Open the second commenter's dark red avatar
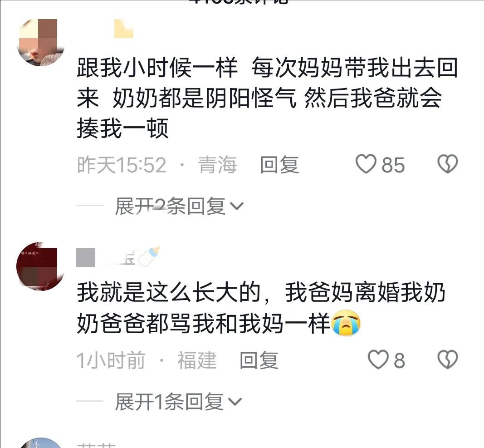 [x=40, y=266]
